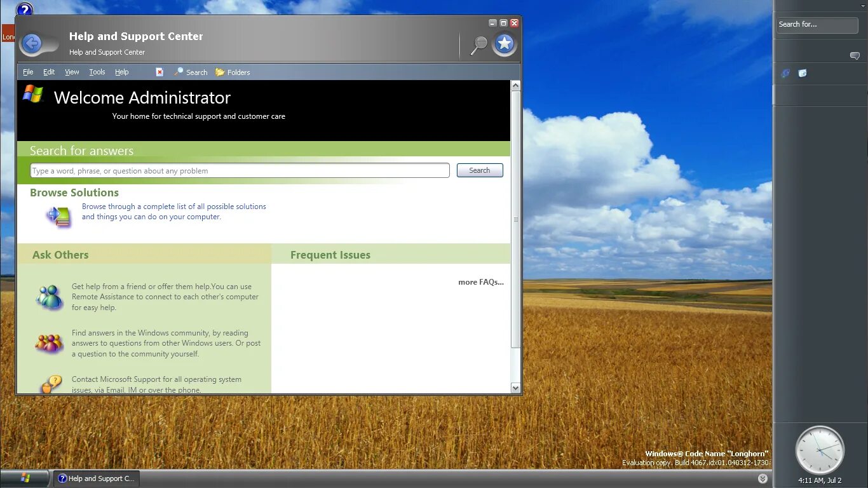Open the Edit menu
868x488 pixels.
point(49,72)
